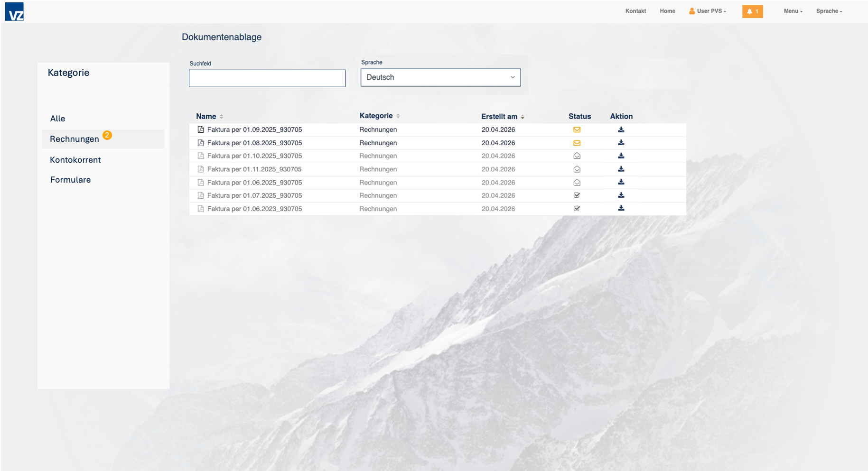Viewport: 868px width, 471px height.
Task: Open the notification bell with 1 alert
Action: tap(752, 11)
